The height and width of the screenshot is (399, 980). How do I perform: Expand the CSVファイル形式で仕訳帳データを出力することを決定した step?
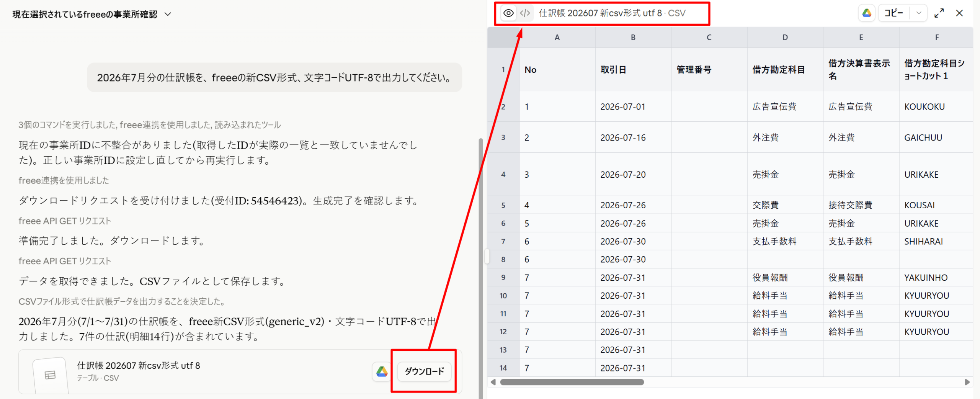pos(122,302)
